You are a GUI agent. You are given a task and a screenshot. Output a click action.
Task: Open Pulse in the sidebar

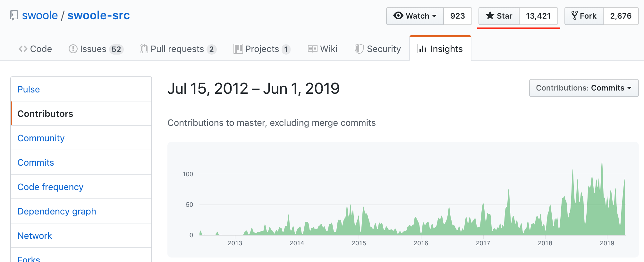tap(81, 89)
